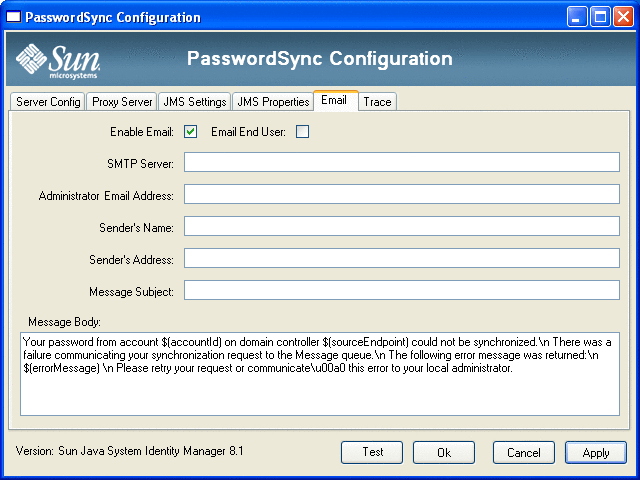Click inside the Sender's Address field
Viewport: 640px width, 480px height.
point(402,258)
